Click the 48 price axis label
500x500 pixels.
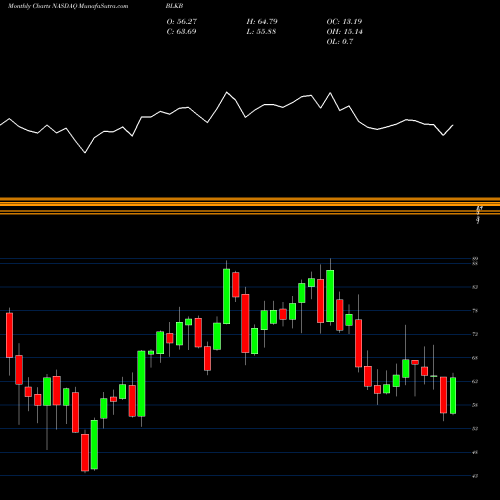[x=475, y=452]
